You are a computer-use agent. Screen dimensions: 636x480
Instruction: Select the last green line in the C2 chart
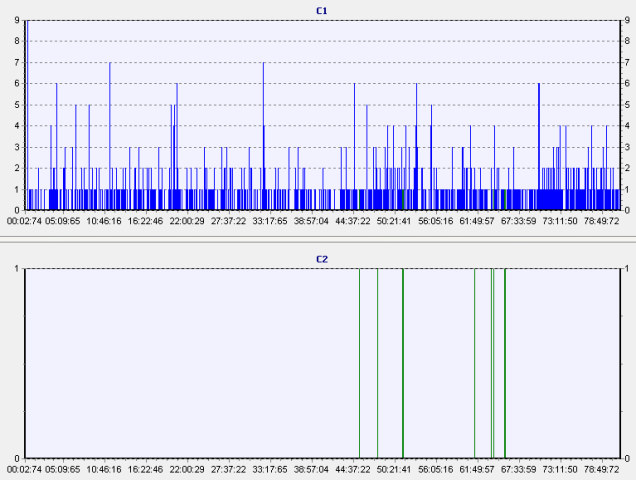(505, 363)
